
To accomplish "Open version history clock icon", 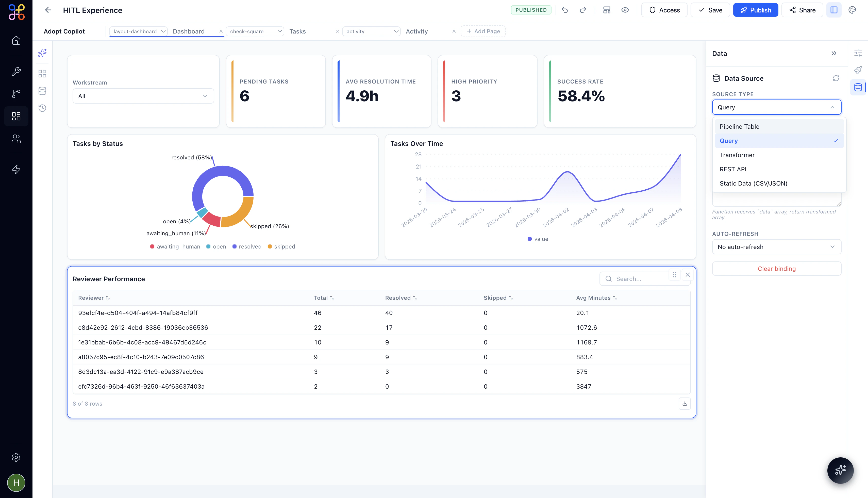I will pos(42,108).
